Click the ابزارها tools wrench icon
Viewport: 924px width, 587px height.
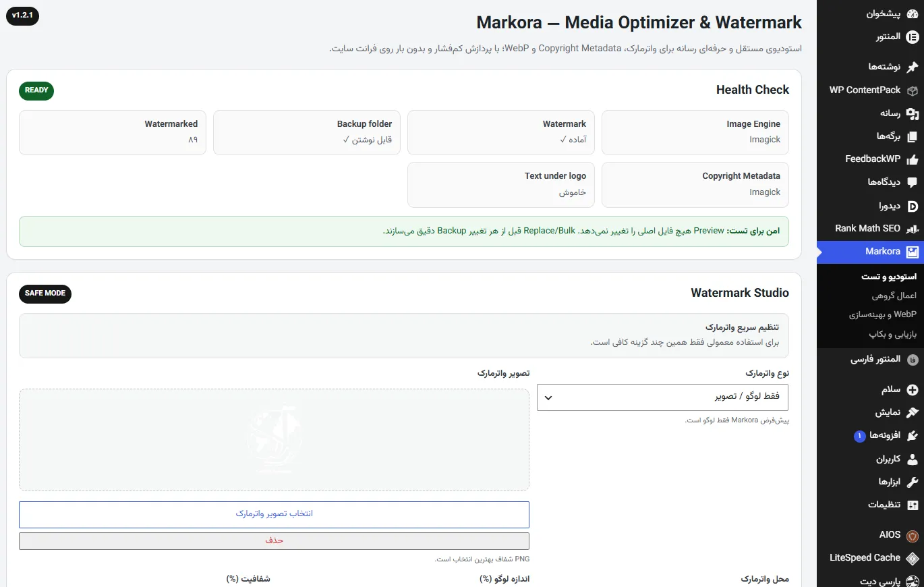[913, 482]
